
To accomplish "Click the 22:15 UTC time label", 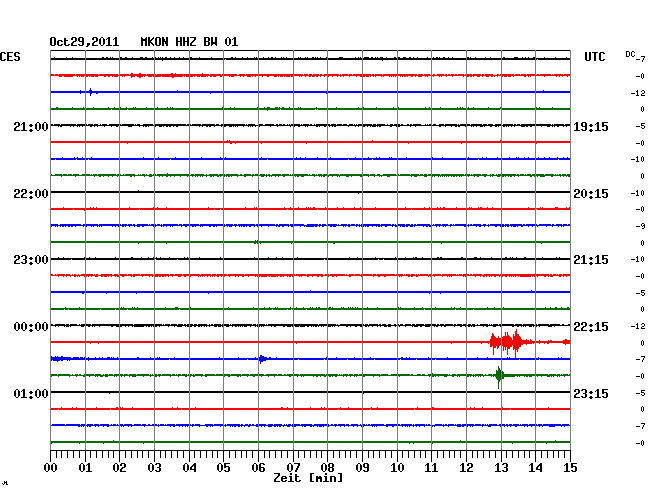I will (x=591, y=327).
